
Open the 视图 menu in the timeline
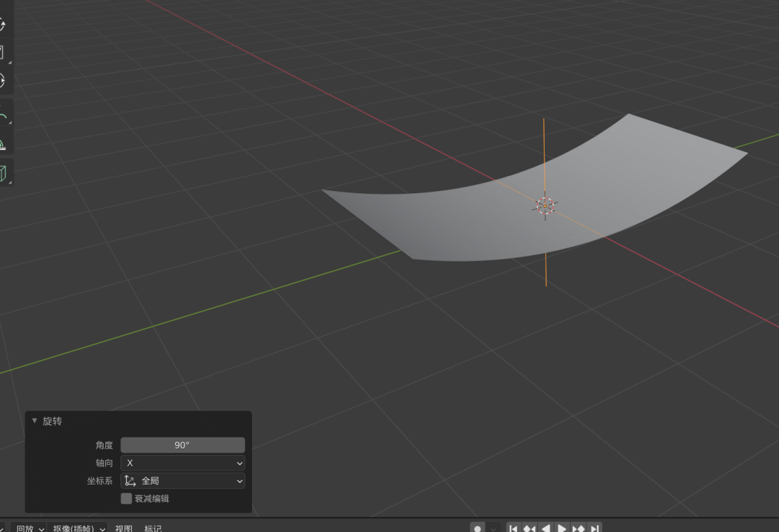point(124,528)
